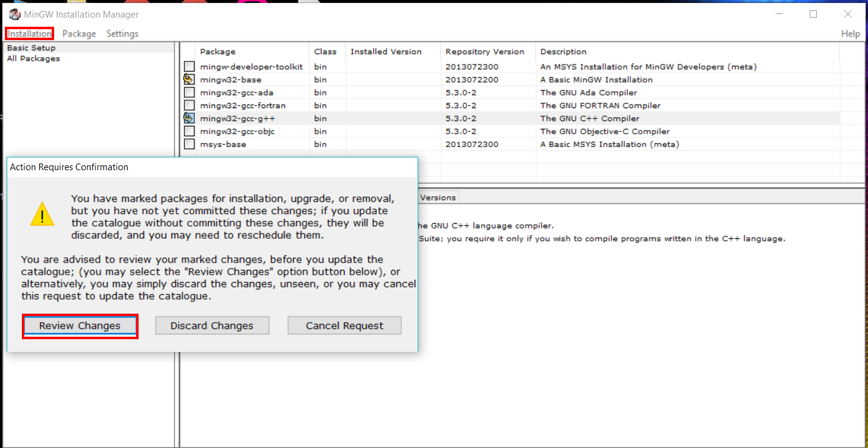Viewport: 868px width, 448px height.
Task: Click the mingw32-base installation marker icon
Action: point(189,80)
